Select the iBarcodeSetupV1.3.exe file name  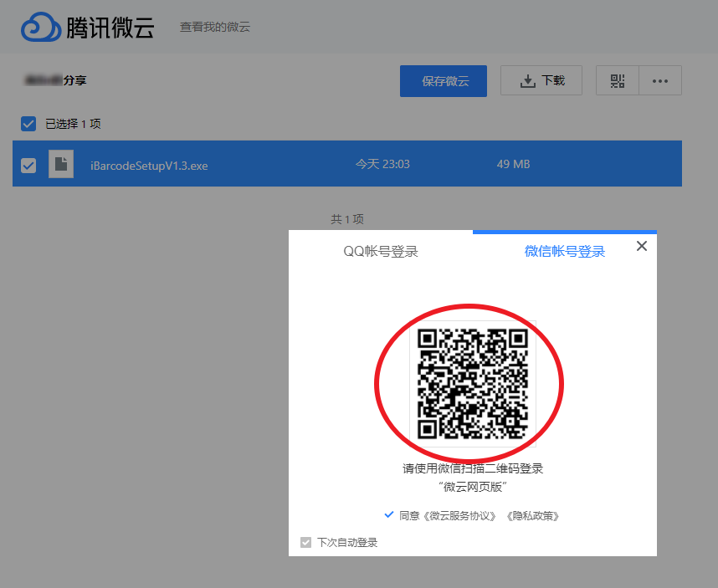pos(149,166)
